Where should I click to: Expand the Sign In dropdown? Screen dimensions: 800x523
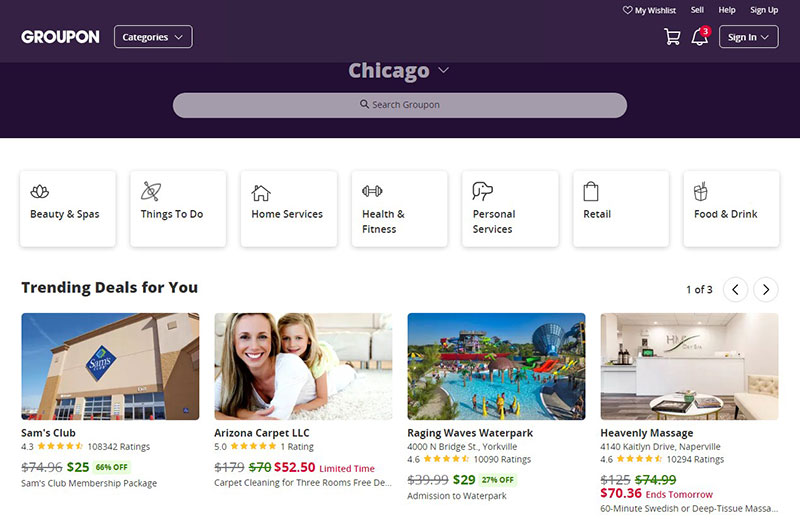(748, 37)
